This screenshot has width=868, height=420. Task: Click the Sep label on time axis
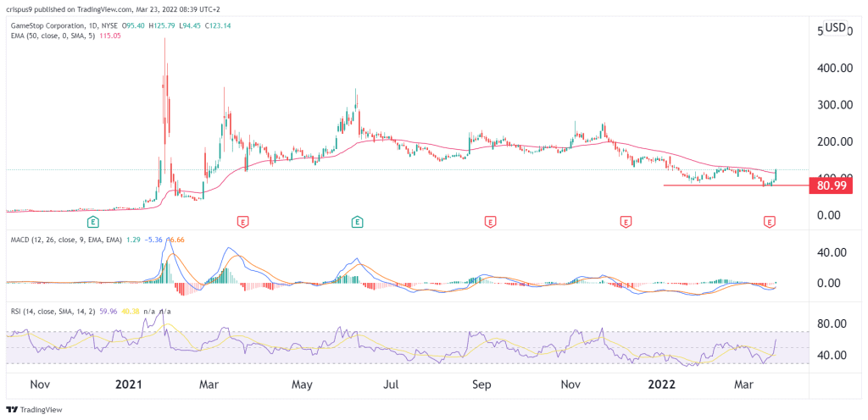pos(481,384)
